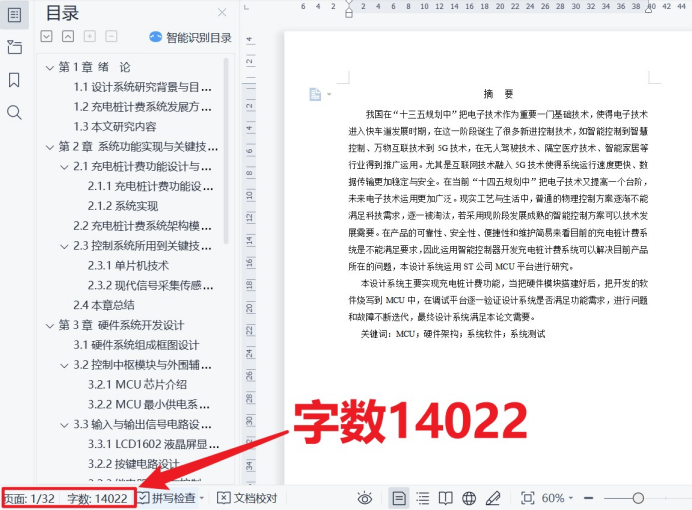Open the outline panel icon in sidebar
The width and height of the screenshot is (692, 510).
point(14,15)
